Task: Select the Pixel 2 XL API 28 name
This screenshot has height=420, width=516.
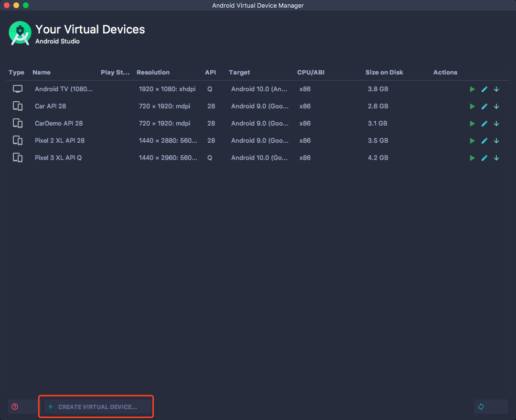Action: [x=60, y=140]
